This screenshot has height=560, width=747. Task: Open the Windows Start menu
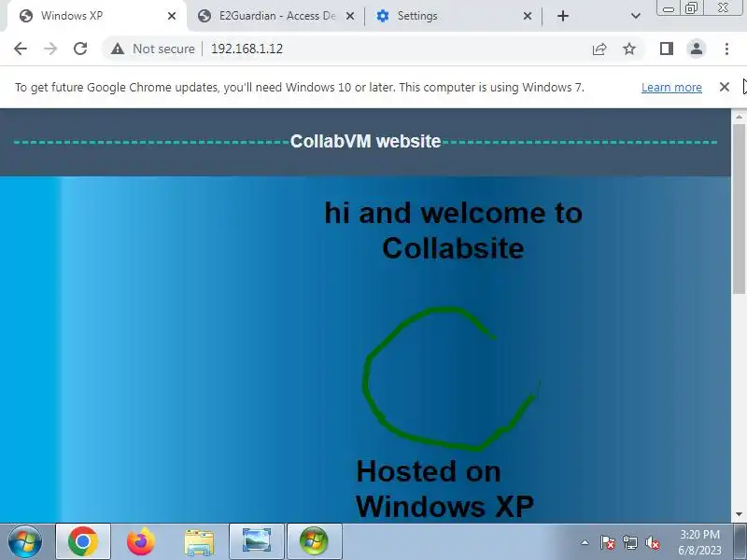[x=25, y=541]
